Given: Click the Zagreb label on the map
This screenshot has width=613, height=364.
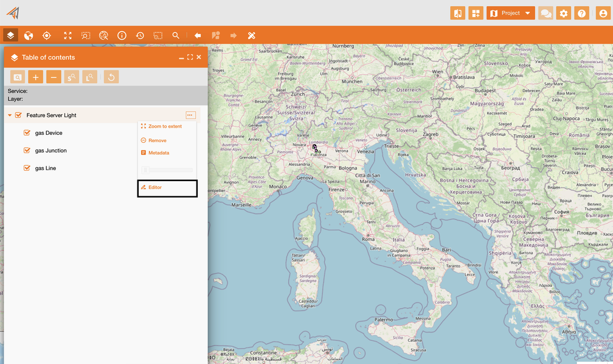Looking at the screenshot, I should [x=431, y=134].
